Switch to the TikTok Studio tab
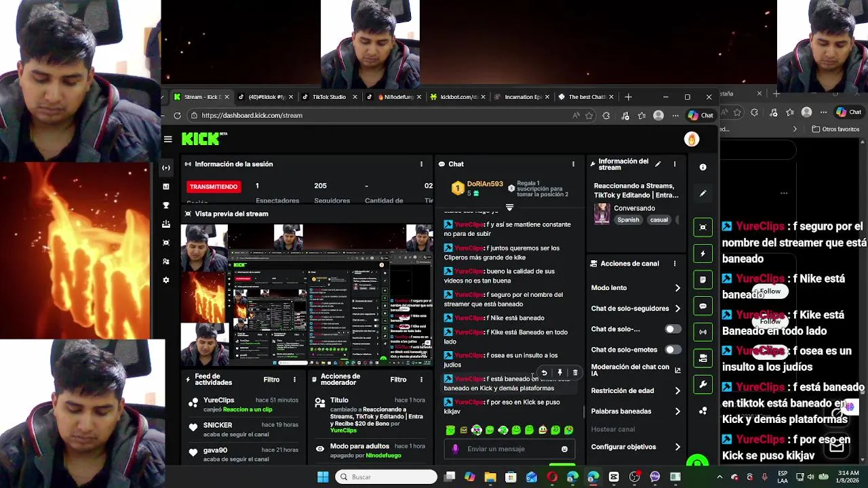The image size is (868, 488). point(328,97)
